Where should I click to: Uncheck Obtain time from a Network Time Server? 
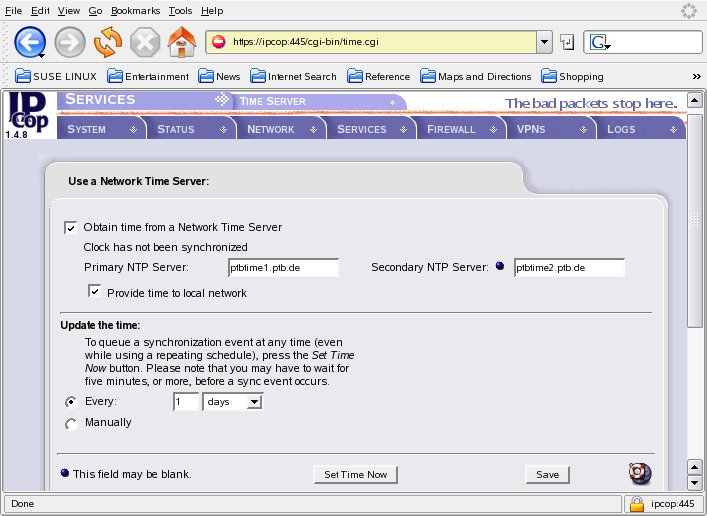[71, 227]
